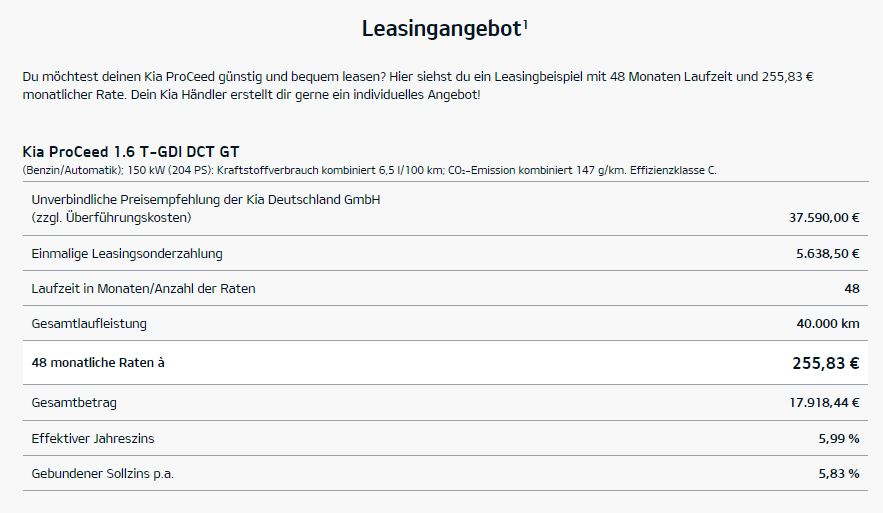Click the 48 monatliche Raten à label
The image size is (883, 513).
click(x=98, y=362)
